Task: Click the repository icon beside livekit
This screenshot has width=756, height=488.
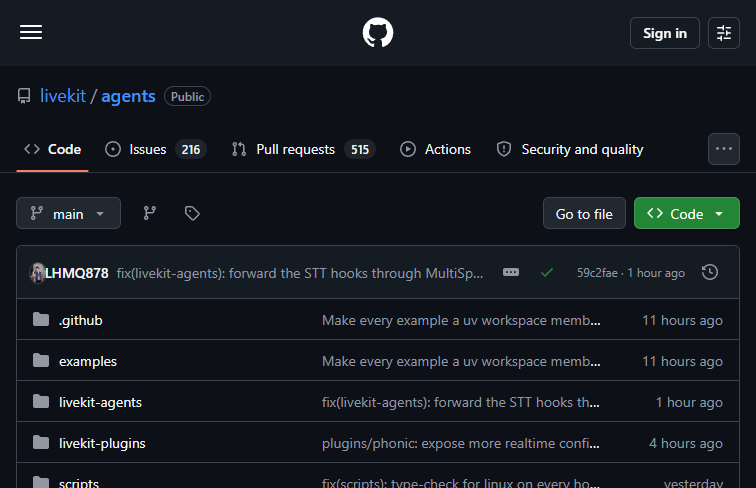Action: click(24, 96)
